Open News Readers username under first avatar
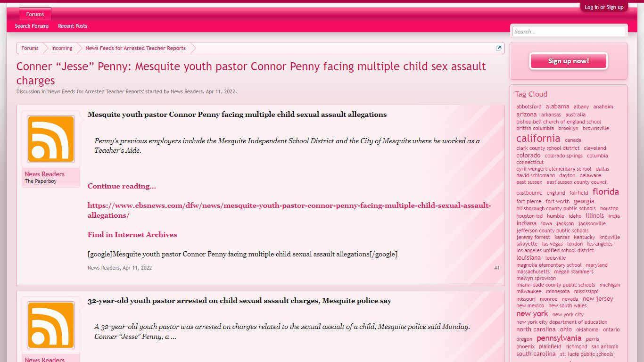644x362 pixels. click(45, 174)
